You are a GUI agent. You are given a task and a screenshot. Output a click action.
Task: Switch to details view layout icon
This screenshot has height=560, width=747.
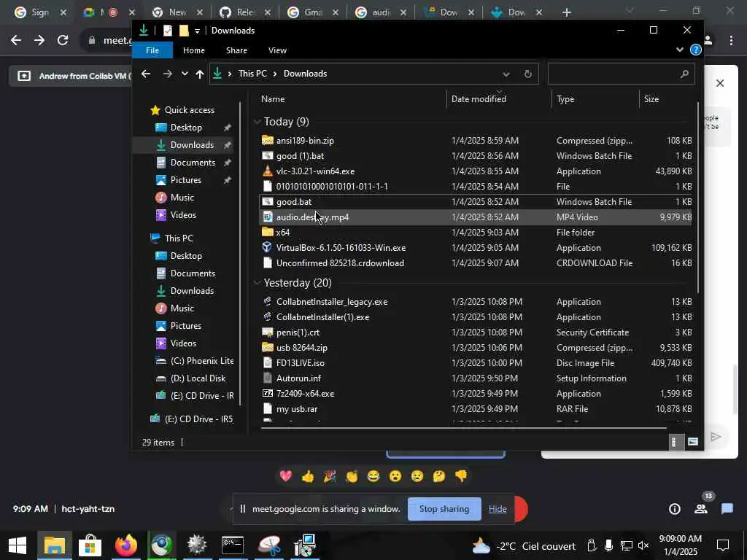675,442
